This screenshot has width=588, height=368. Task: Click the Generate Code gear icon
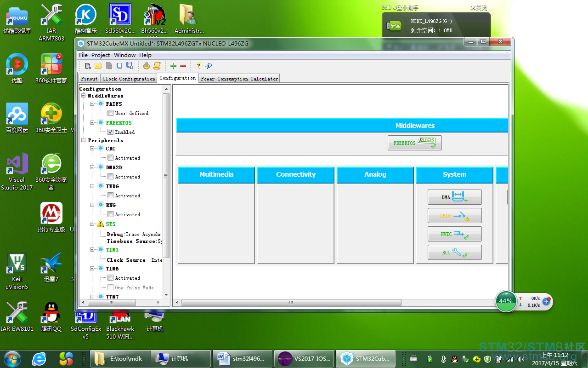[147, 66]
